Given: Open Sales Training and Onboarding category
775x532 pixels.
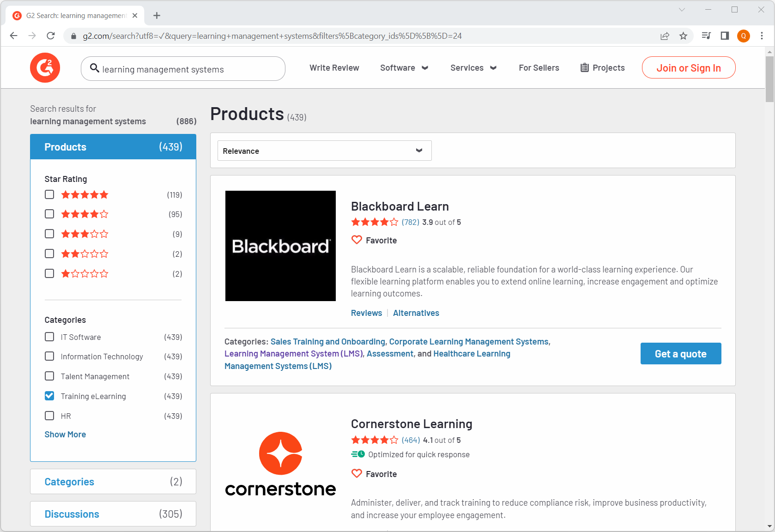Looking at the screenshot, I should point(328,342).
